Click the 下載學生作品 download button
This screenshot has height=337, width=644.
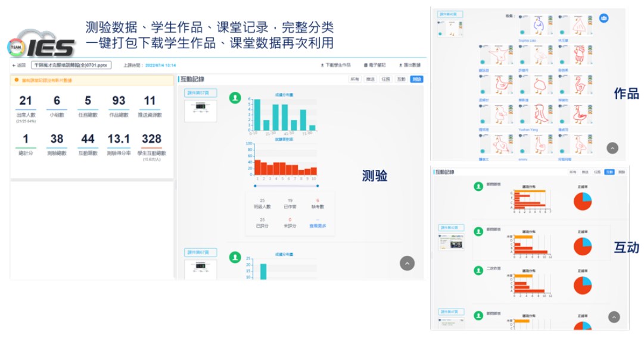pyautogui.click(x=336, y=65)
